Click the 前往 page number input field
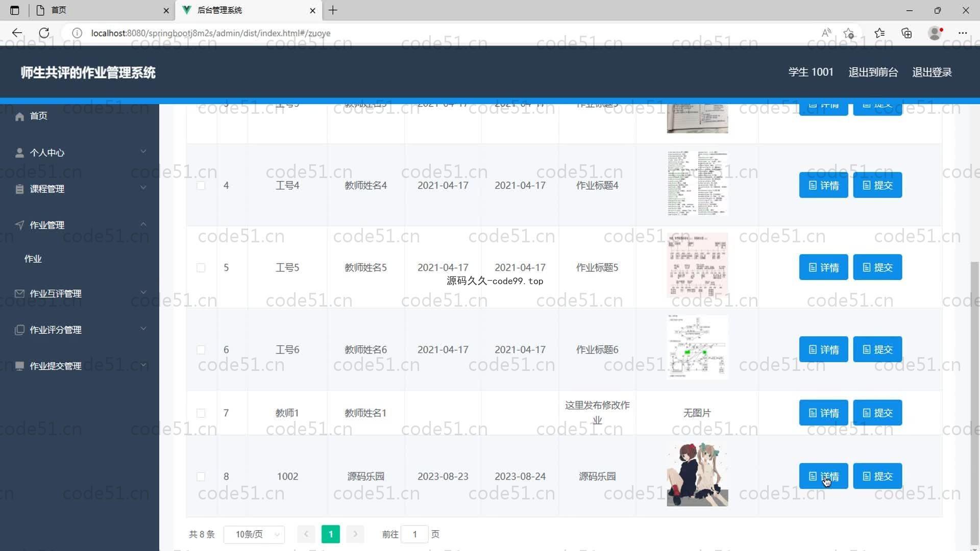The width and height of the screenshot is (980, 551). (x=414, y=534)
